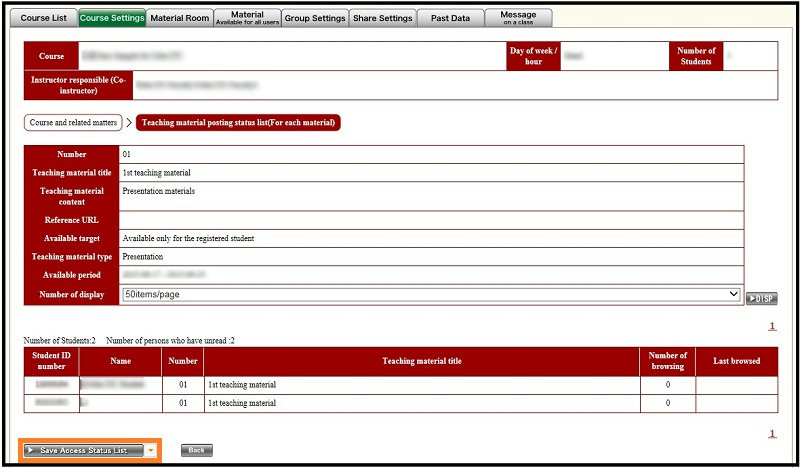The height and width of the screenshot is (468, 800).
Task: Open the Course List tab
Action: [x=43, y=18]
